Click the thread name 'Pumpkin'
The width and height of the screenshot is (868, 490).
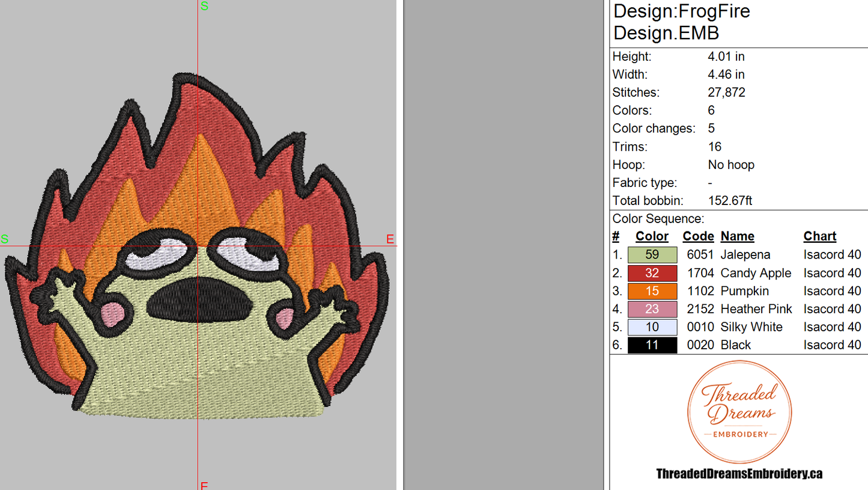pos(745,292)
